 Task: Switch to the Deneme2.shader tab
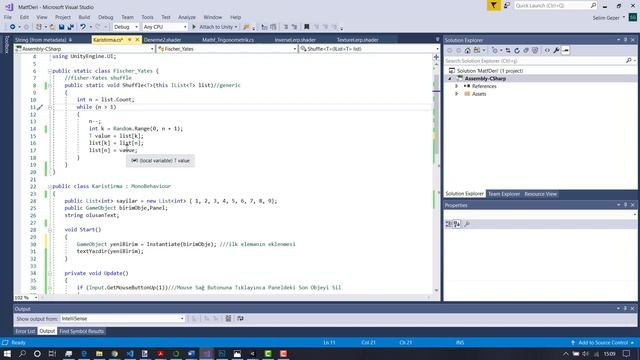point(162,40)
